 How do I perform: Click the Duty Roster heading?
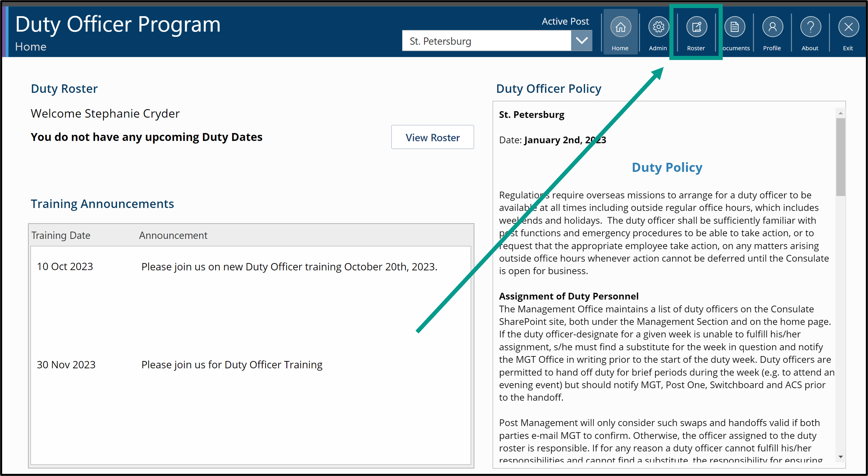tap(64, 88)
